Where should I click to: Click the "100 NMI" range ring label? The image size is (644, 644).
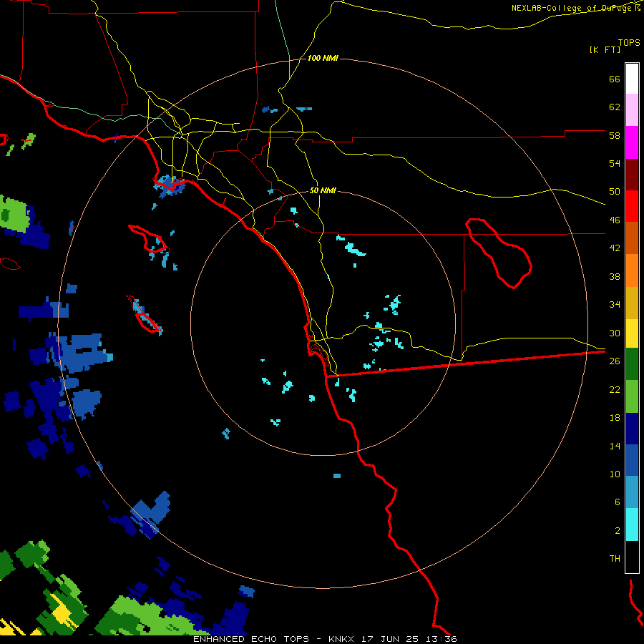coord(323,59)
